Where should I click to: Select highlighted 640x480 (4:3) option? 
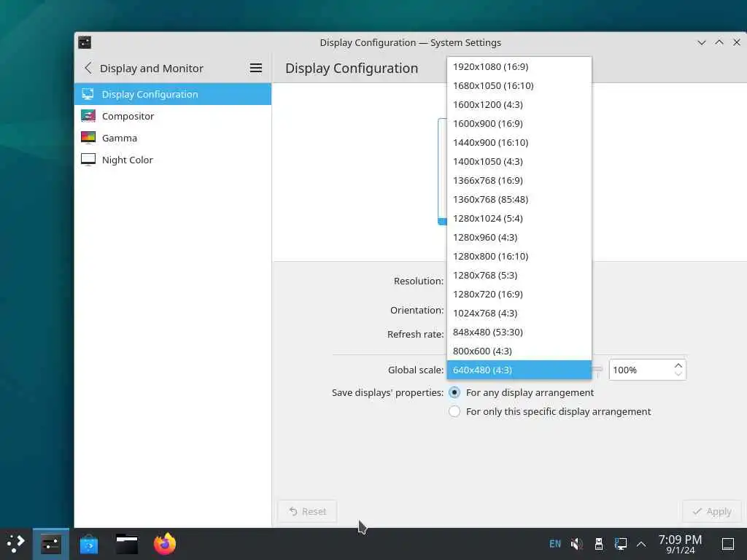click(519, 370)
